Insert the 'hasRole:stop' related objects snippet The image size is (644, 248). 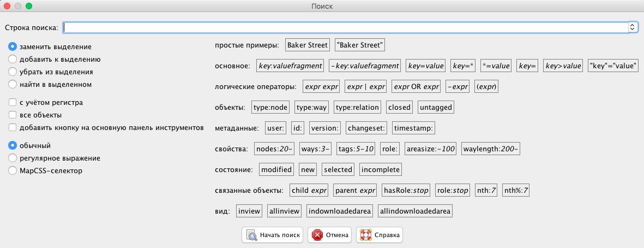coord(406,191)
